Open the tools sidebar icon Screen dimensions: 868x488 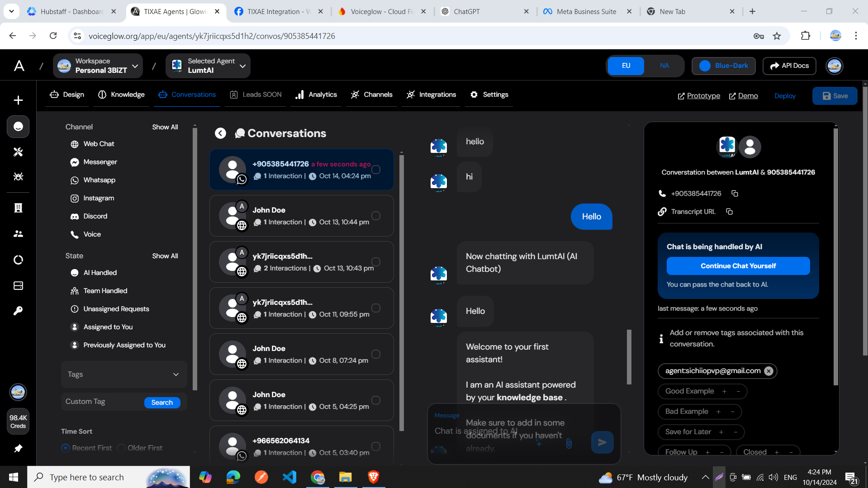18,152
